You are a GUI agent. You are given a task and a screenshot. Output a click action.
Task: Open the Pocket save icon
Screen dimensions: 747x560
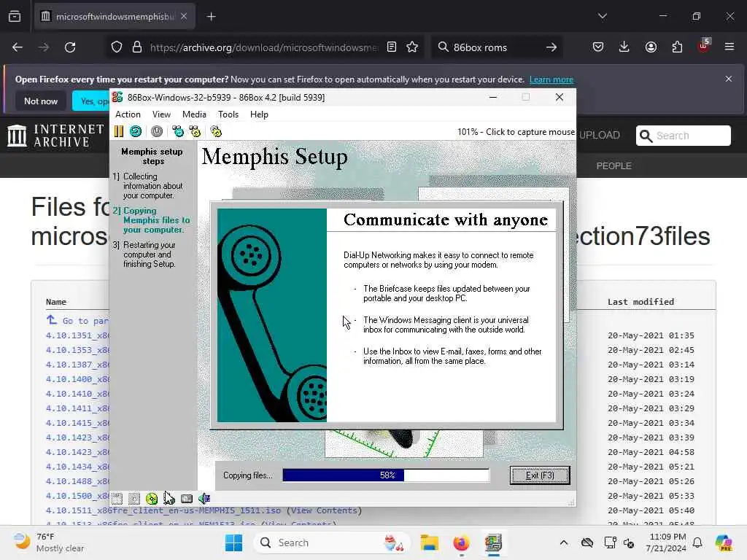(598, 47)
